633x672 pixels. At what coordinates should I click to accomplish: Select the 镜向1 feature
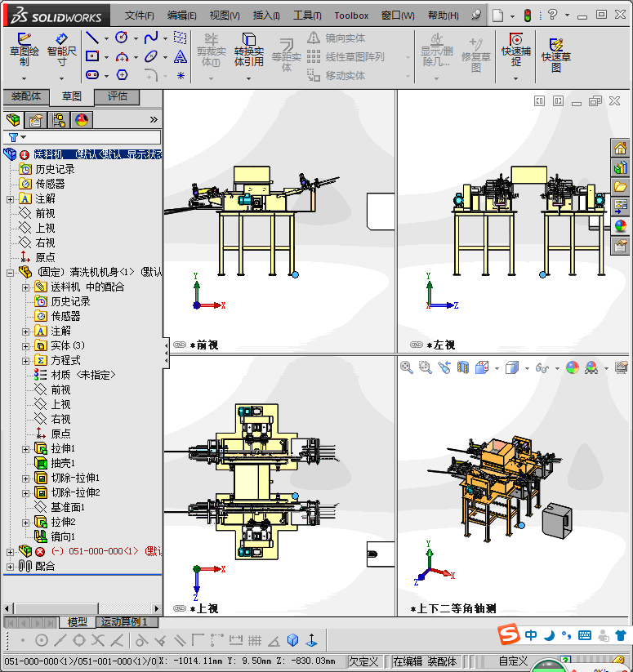[55, 536]
